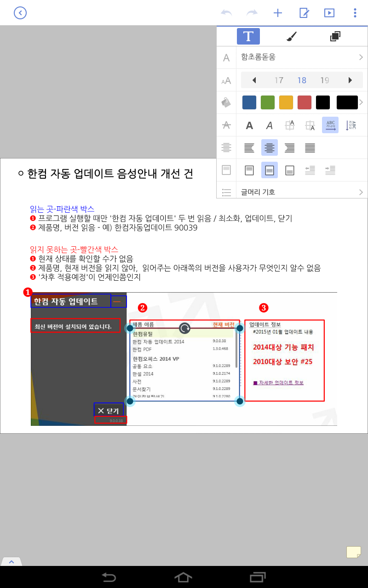
Task: Open the three-dot overflow menu
Action: coord(355,13)
